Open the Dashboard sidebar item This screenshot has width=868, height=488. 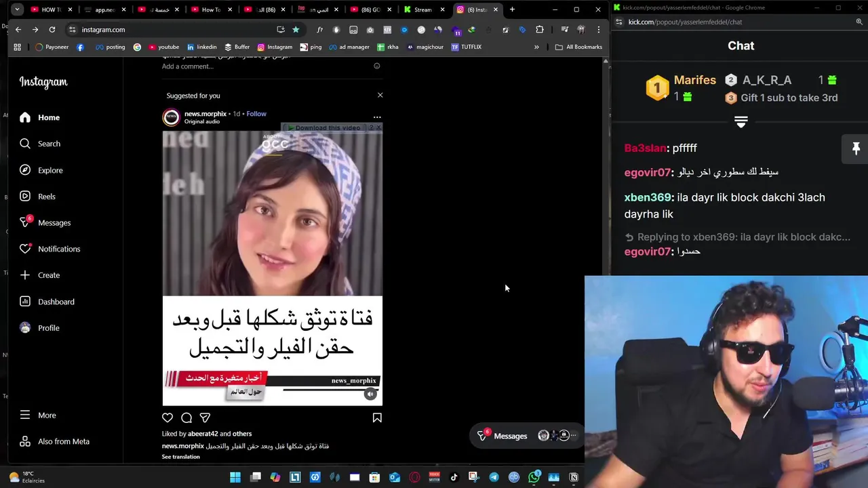pyautogui.click(x=47, y=302)
